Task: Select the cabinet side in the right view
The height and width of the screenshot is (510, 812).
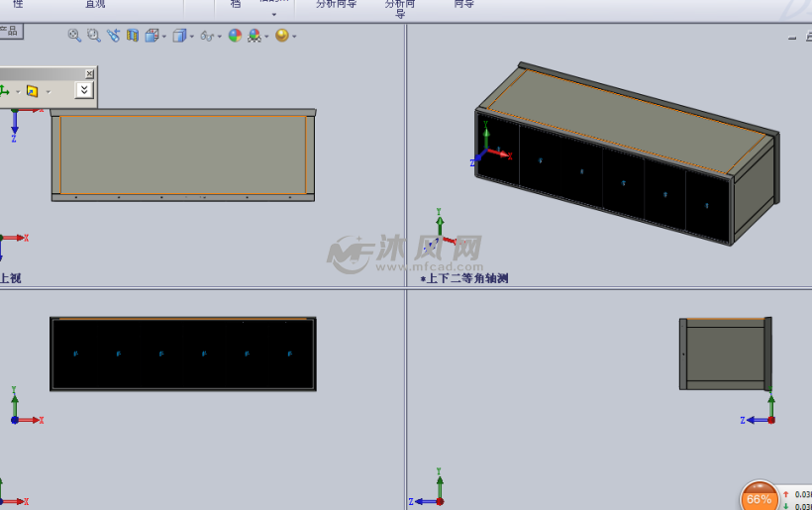Action: [725, 355]
